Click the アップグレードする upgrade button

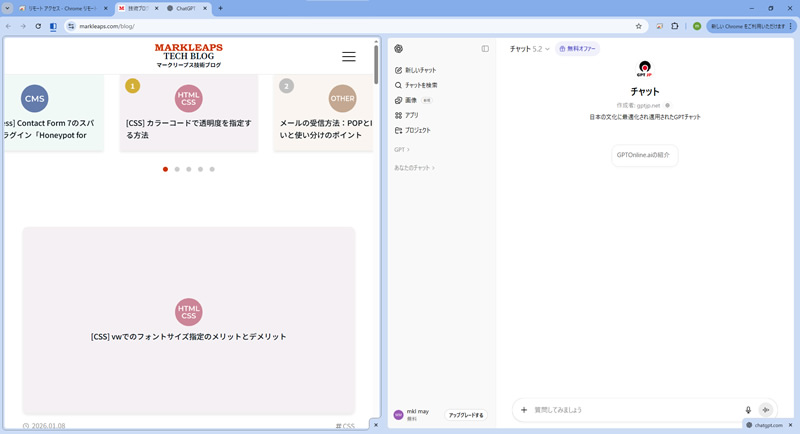pos(465,414)
